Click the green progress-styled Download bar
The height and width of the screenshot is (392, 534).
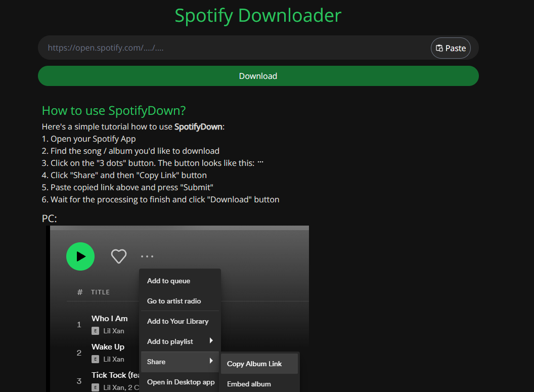258,75
